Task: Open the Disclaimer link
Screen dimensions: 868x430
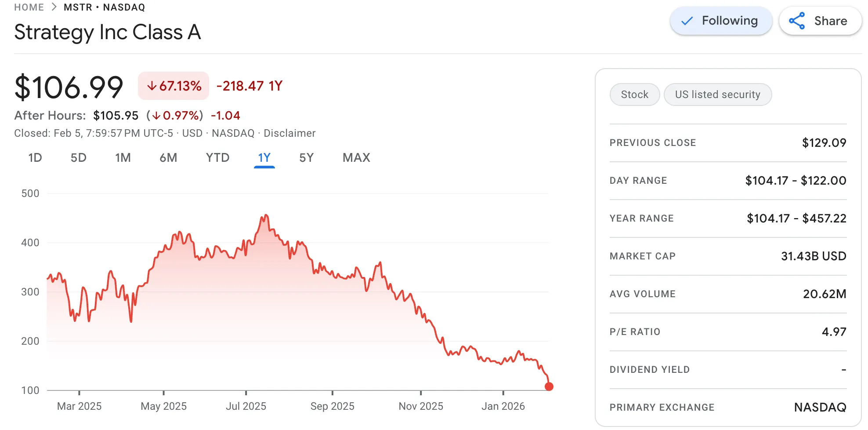Action: pyautogui.click(x=289, y=133)
